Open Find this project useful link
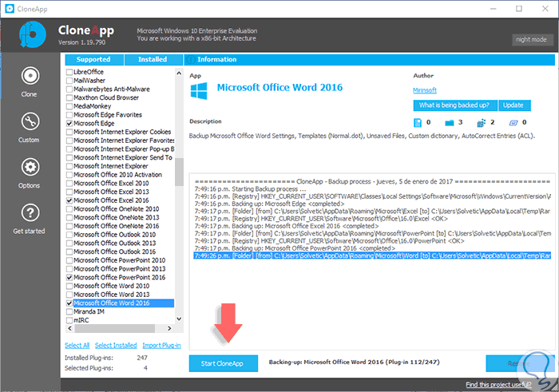The height and width of the screenshot is (392, 559). point(498,385)
